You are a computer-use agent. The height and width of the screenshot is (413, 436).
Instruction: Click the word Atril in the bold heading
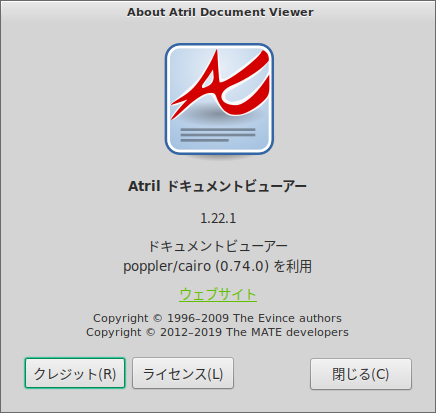(x=144, y=186)
